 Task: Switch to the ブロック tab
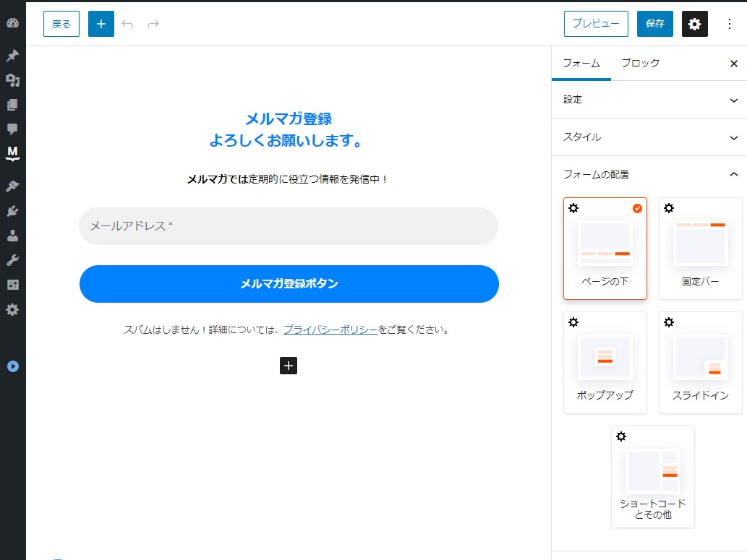[640, 64]
